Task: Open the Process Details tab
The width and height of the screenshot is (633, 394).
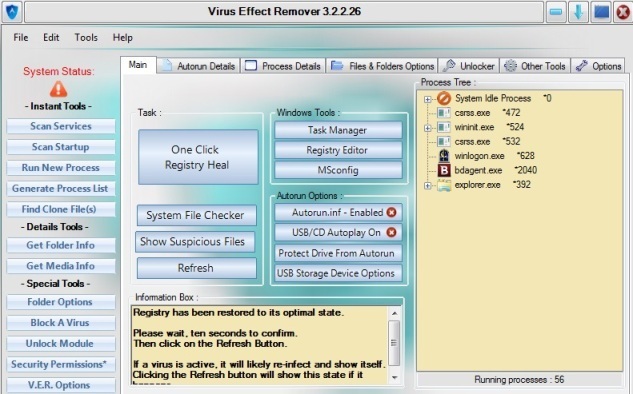Action: point(283,66)
